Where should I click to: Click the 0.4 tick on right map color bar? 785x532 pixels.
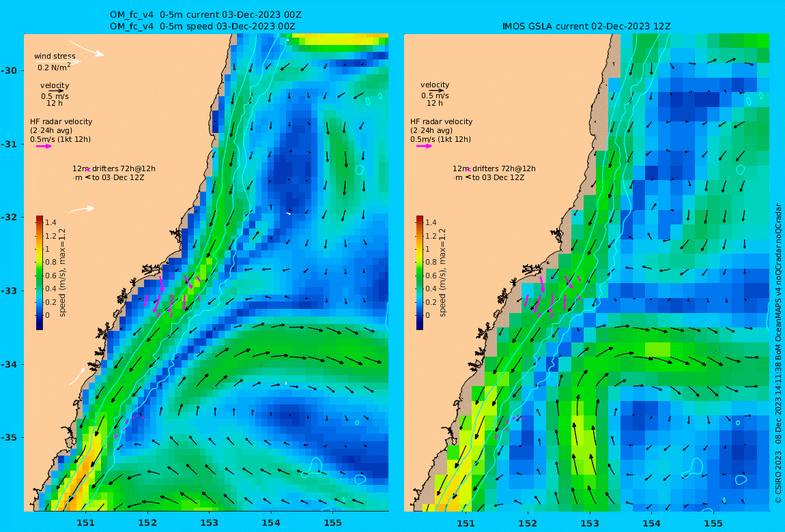tap(431, 289)
